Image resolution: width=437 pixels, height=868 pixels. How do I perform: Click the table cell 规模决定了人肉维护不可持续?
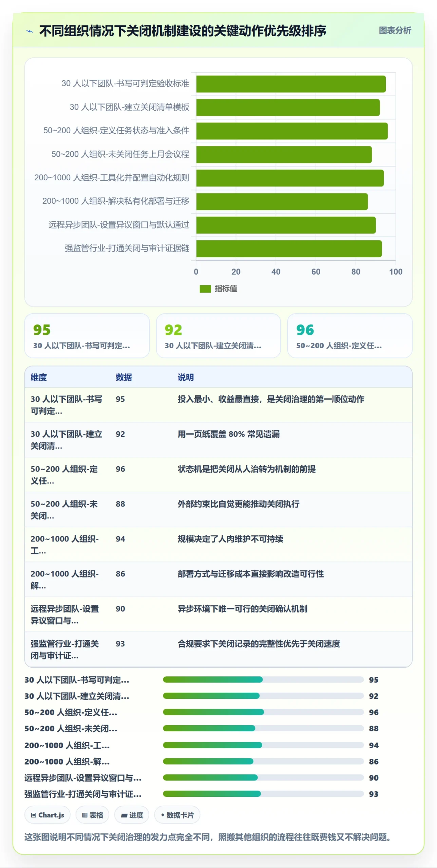[230, 539]
